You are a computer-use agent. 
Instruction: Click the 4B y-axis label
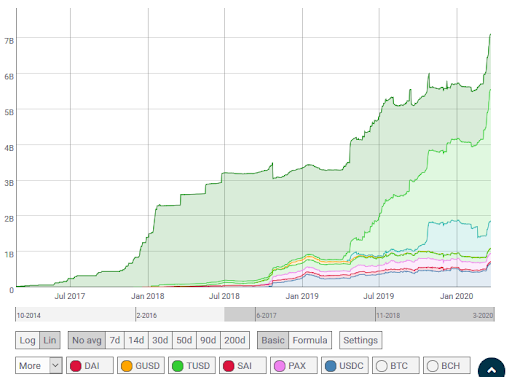[x=9, y=148]
